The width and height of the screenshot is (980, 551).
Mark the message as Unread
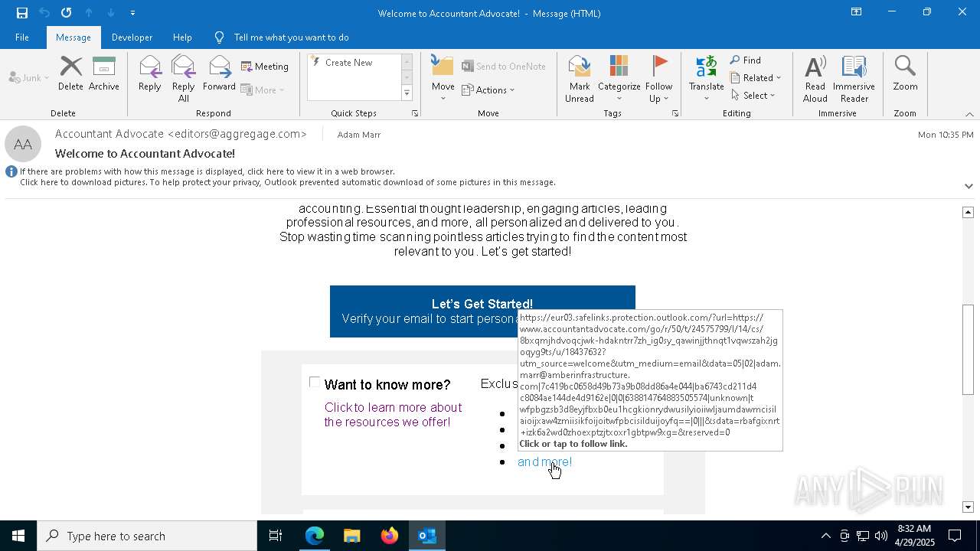[x=580, y=79]
